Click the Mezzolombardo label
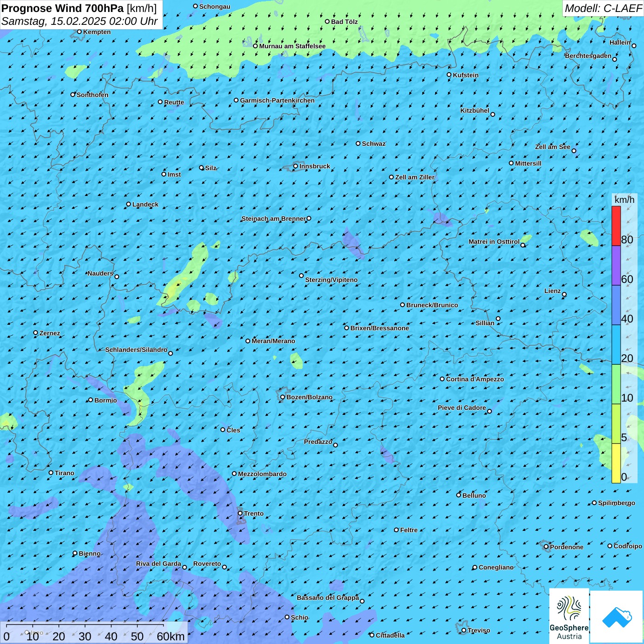 point(262,474)
